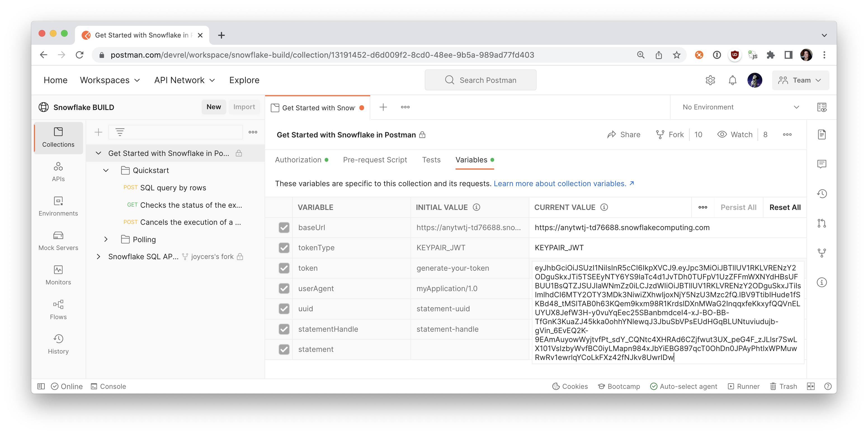
Task: Expand the Snowflake SQL API collection
Action: [98, 257]
